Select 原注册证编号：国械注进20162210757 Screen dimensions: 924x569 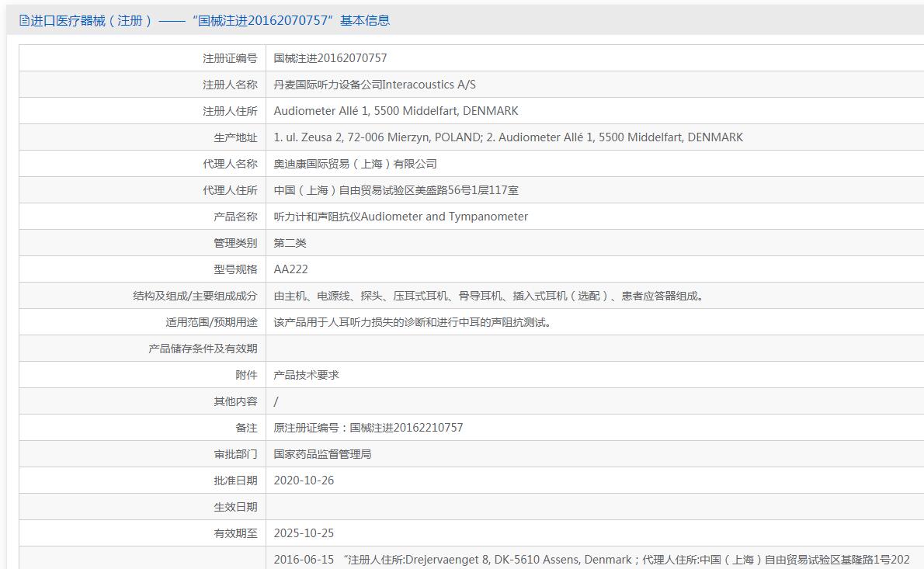[368, 428]
